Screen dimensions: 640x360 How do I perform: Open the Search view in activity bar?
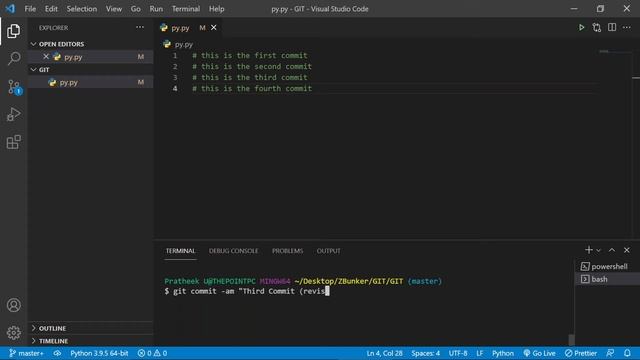click(13, 58)
